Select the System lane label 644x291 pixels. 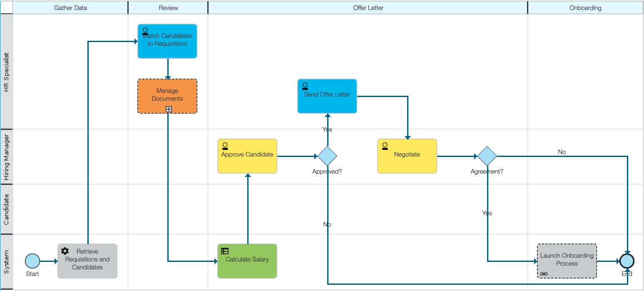click(x=6, y=261)
